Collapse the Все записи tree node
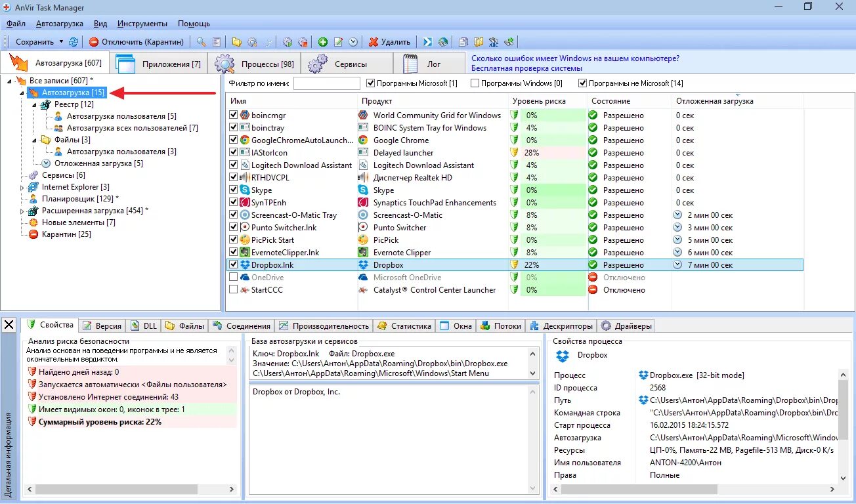 tap(9, 81)
